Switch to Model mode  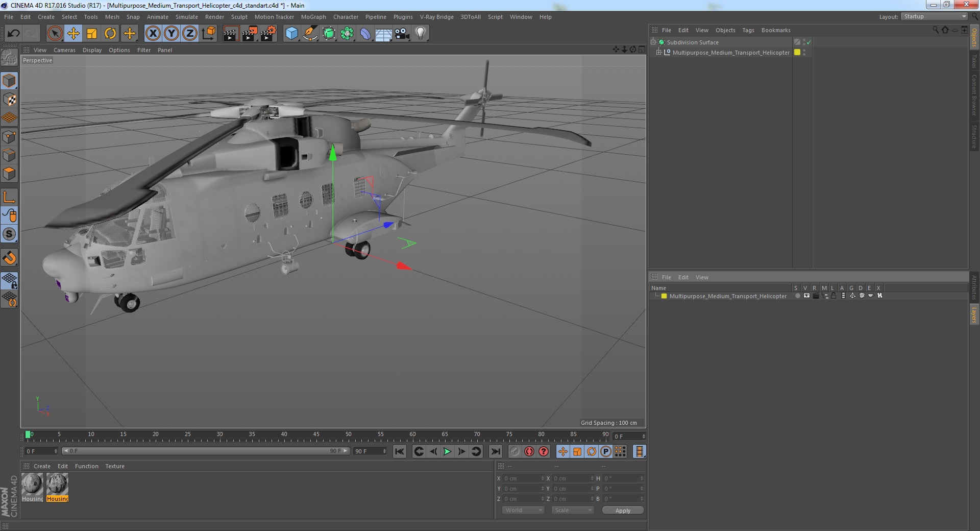[x=9, y=81]
